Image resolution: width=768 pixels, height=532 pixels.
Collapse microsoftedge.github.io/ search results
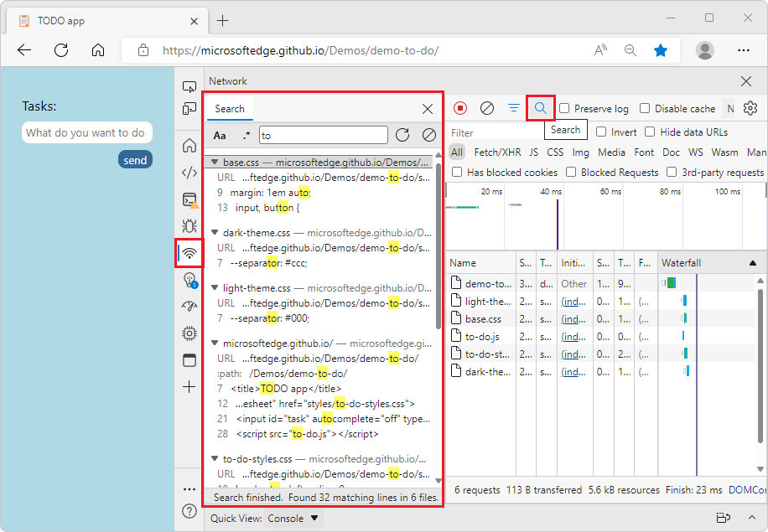pyautogui.click(x=215, y=343)
